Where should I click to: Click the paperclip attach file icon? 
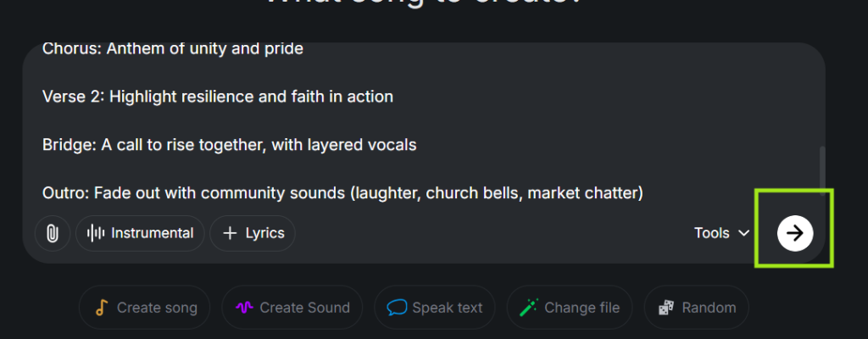tap(53, 233)
